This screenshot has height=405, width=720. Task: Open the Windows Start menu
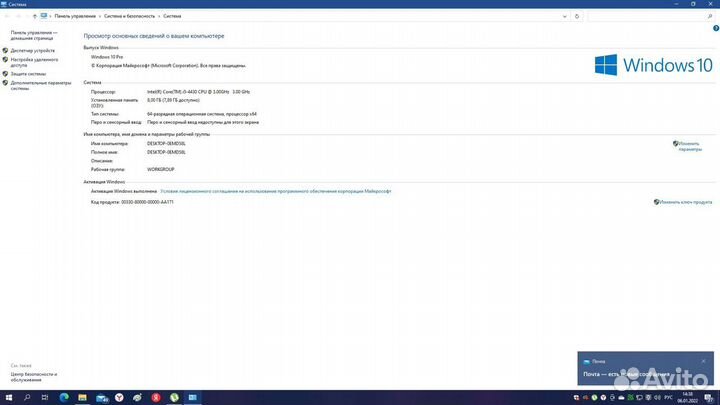coord(9,398)
